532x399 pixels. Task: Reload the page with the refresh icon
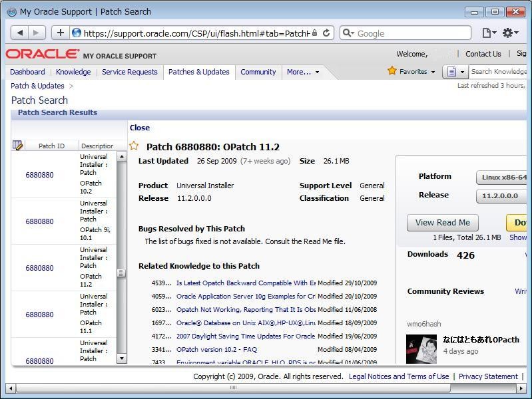pos(326,33)
